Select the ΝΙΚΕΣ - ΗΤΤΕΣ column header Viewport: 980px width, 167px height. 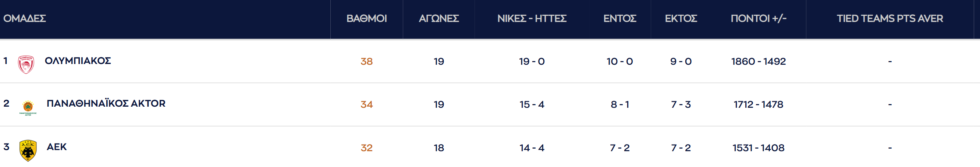[532, 19]
